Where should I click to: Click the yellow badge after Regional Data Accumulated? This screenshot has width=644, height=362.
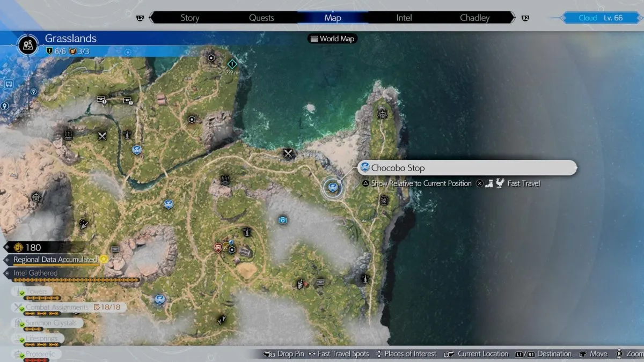point(104,259)
